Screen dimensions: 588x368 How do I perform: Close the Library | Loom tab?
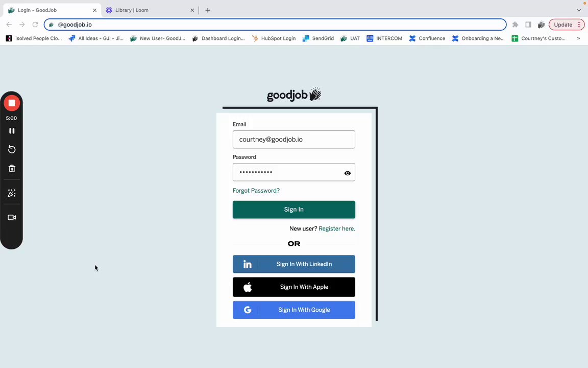click(x=192, y=10)
